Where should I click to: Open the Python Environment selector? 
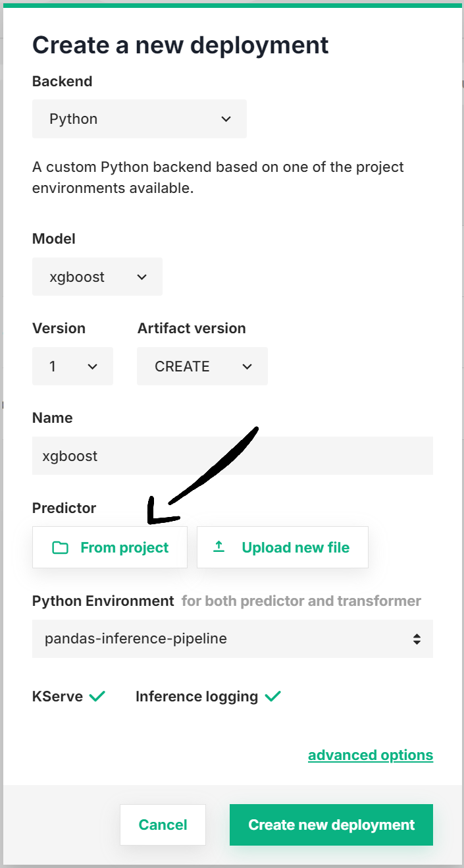tap(232, 638)
